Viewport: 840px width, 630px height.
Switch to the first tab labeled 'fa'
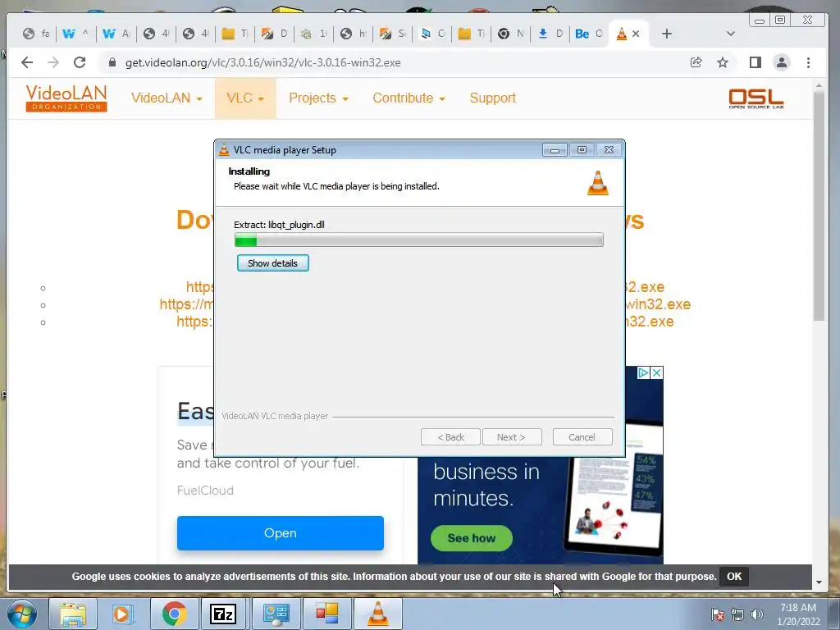[36, 34]
